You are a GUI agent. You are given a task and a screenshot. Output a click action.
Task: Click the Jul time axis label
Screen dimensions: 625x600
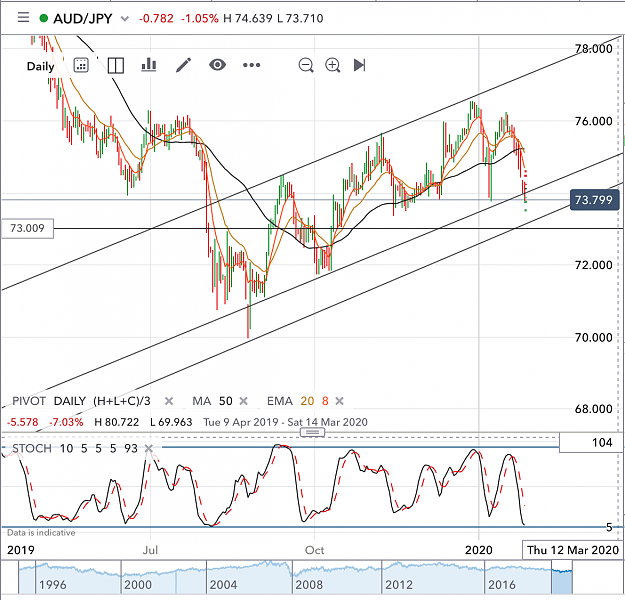[150, 550]
